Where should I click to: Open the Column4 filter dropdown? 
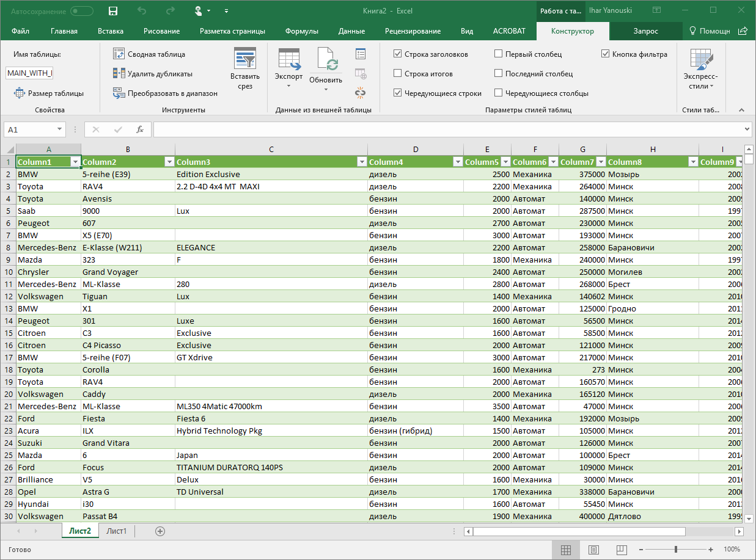457,162
